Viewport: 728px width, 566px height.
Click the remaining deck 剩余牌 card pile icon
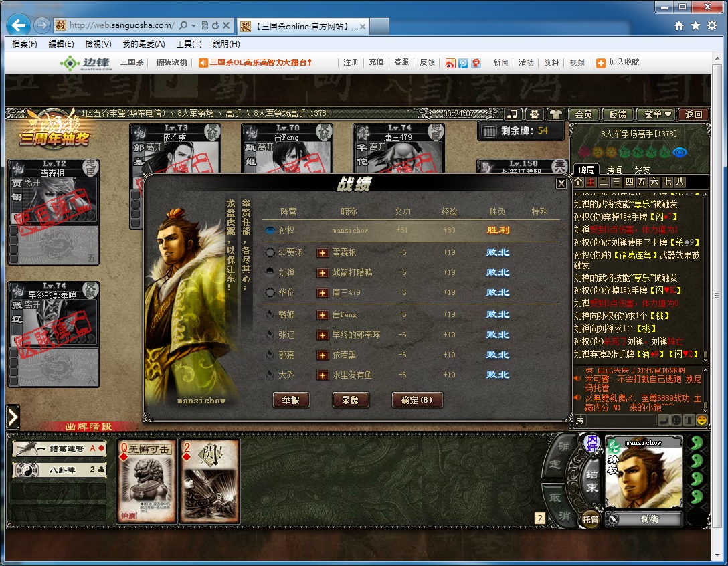point(489,131)
